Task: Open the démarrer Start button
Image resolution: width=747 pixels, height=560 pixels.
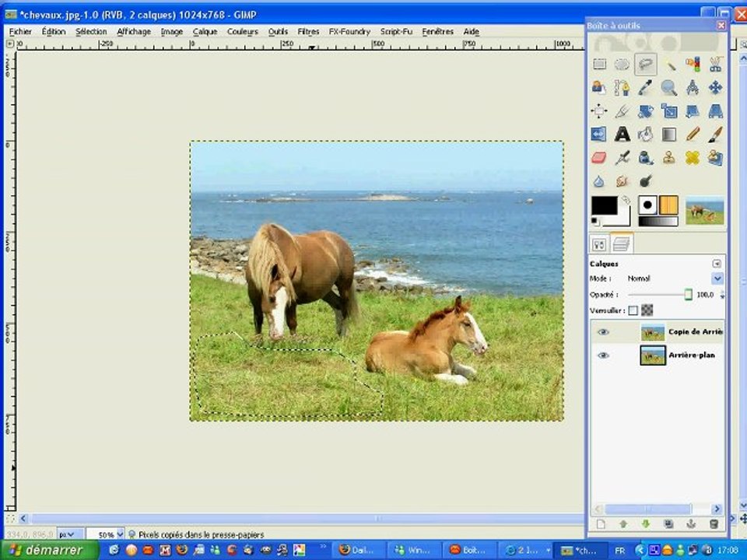Action: pyautogui.click(x=49, y=550)
